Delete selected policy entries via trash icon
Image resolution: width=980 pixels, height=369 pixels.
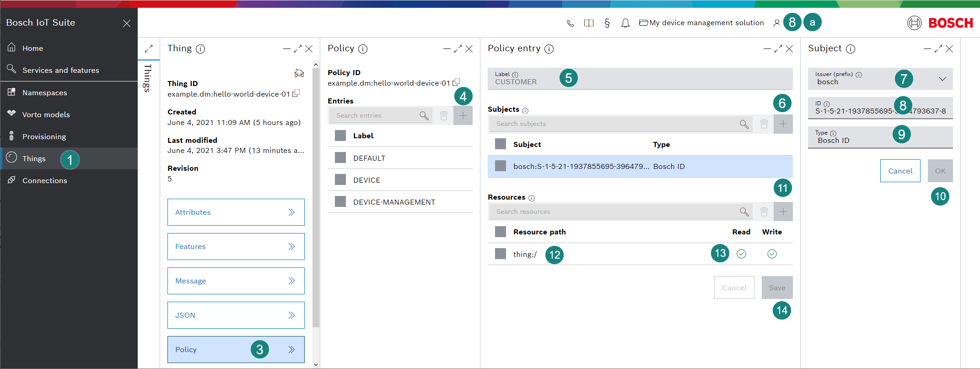click(x=444, y=116)
